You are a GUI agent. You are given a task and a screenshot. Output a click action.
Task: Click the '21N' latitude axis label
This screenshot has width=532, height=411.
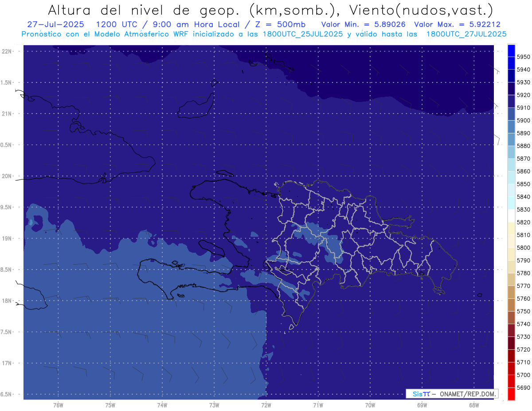click(x=7, y=114)
